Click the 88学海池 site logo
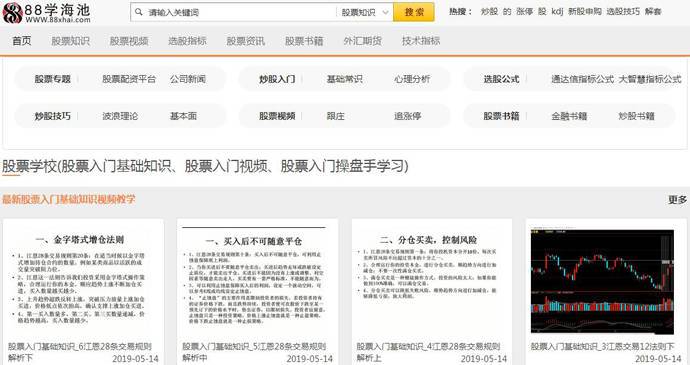Screen dimensions: 690x365 (47, 13)
